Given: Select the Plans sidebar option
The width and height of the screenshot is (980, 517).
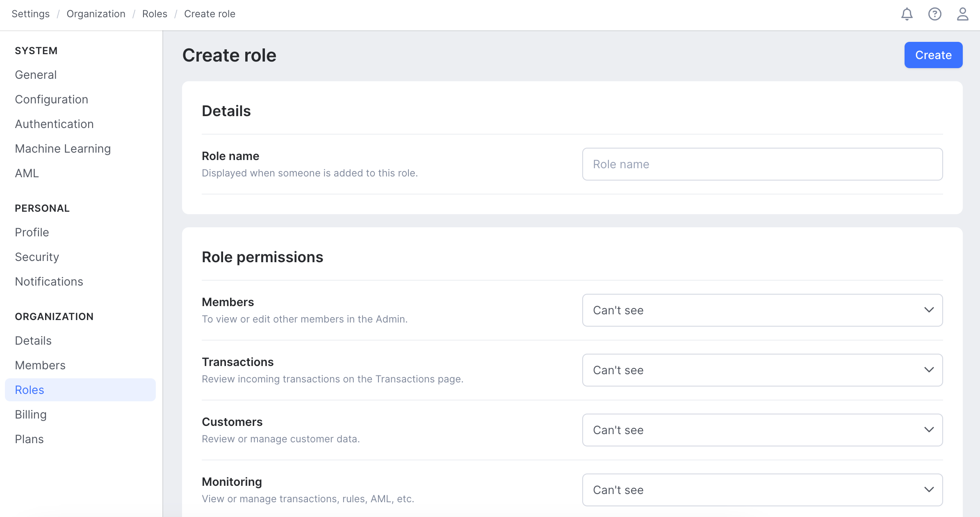Looking at the screenshot, I should (x=29, y=439).
